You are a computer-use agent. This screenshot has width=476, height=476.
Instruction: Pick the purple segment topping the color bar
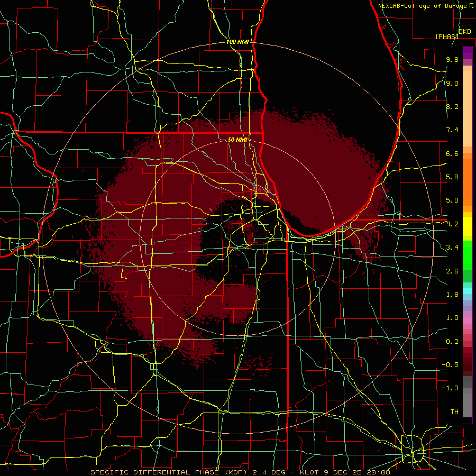pyautogui.click(x=467, y=53)
